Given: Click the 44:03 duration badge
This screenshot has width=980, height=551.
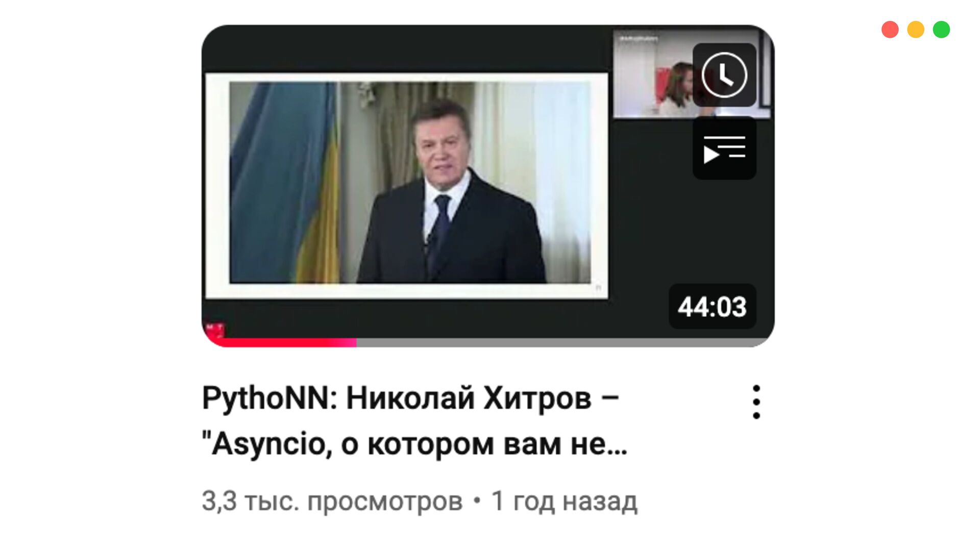Looking at the screenshot, I should click(x=713, y=307).
